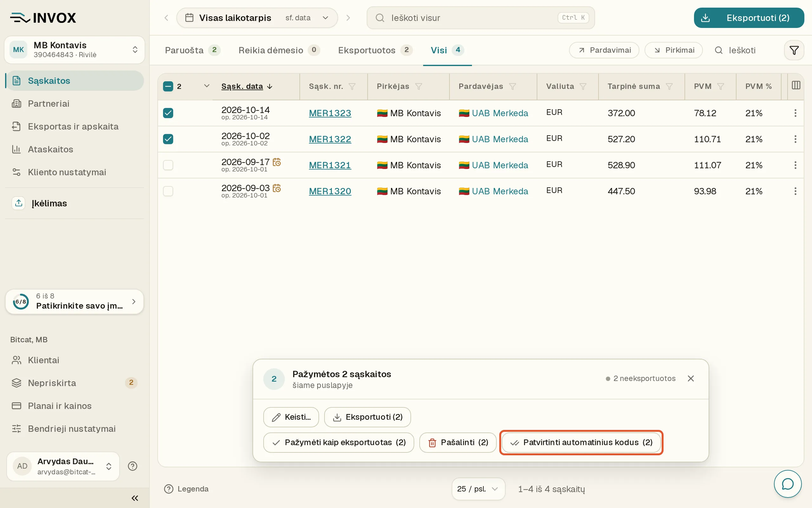This screenshot has height=508, width=812.
Task: Filter by Tarpinė suma column icon
Action: [669, 87]
